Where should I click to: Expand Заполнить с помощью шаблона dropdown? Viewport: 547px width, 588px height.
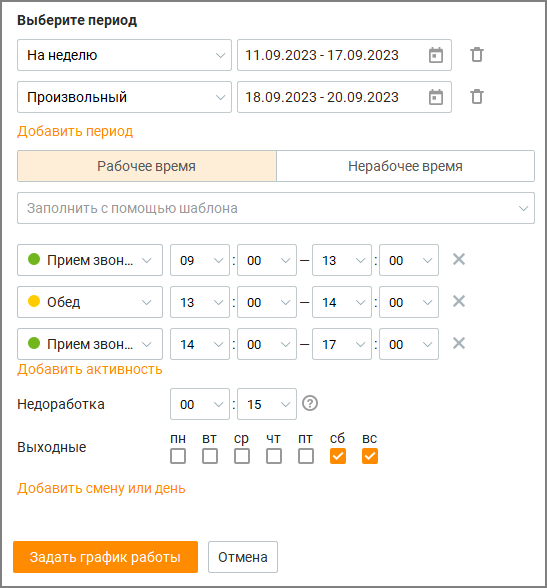(x=276, y=208)
